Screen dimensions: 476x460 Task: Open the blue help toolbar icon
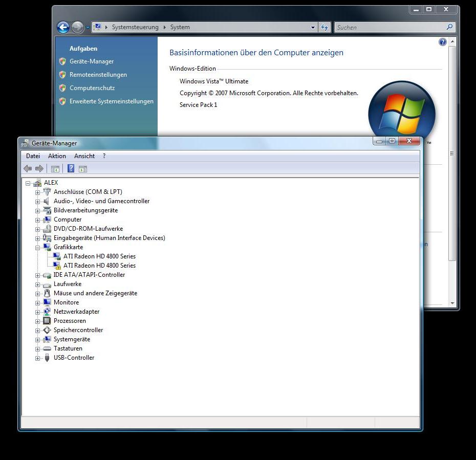click(71, 168)
